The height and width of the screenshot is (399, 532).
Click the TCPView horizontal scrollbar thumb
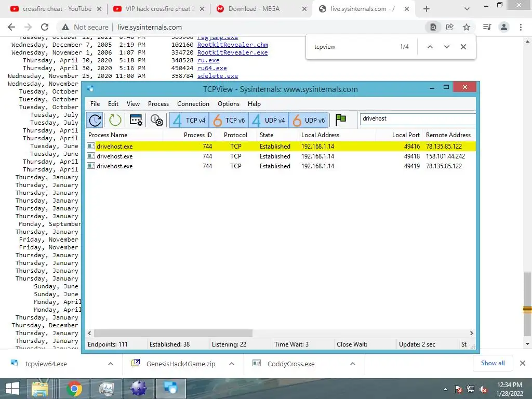pyautogui.click(x=173, y=333)
